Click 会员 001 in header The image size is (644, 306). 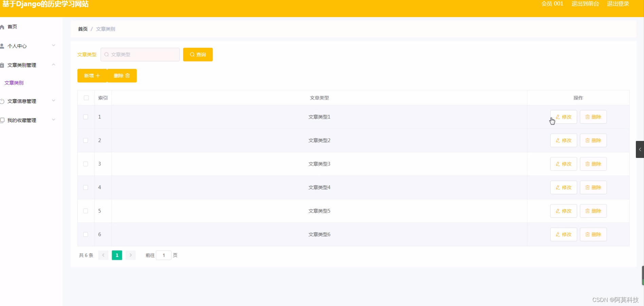pos(552,4)
